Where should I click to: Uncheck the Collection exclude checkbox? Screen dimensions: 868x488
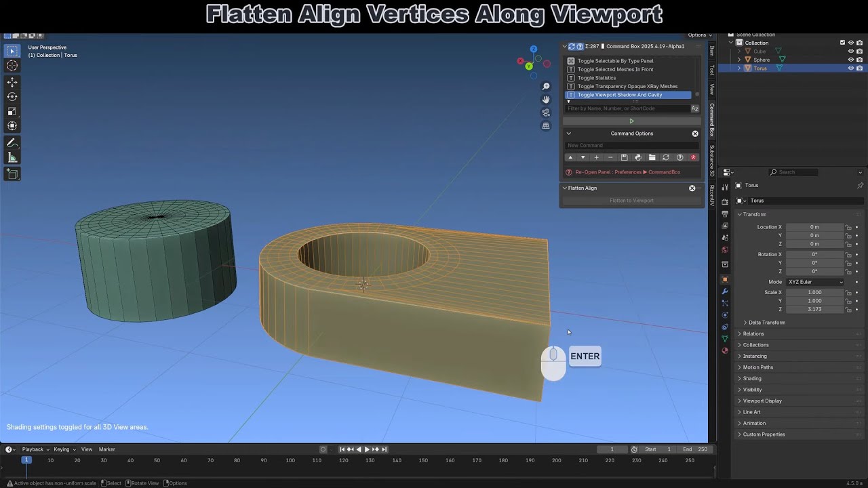842,43
